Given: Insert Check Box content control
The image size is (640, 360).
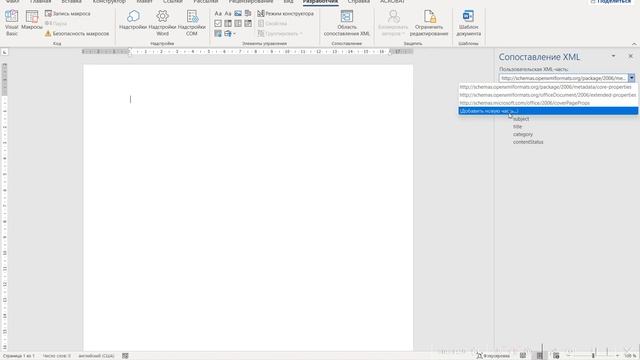Looking at the screenshot, I should click(218, 23).
